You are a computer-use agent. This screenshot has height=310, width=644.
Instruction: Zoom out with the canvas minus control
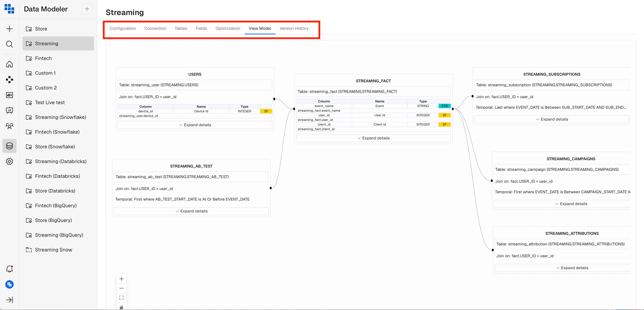[121, 288]
